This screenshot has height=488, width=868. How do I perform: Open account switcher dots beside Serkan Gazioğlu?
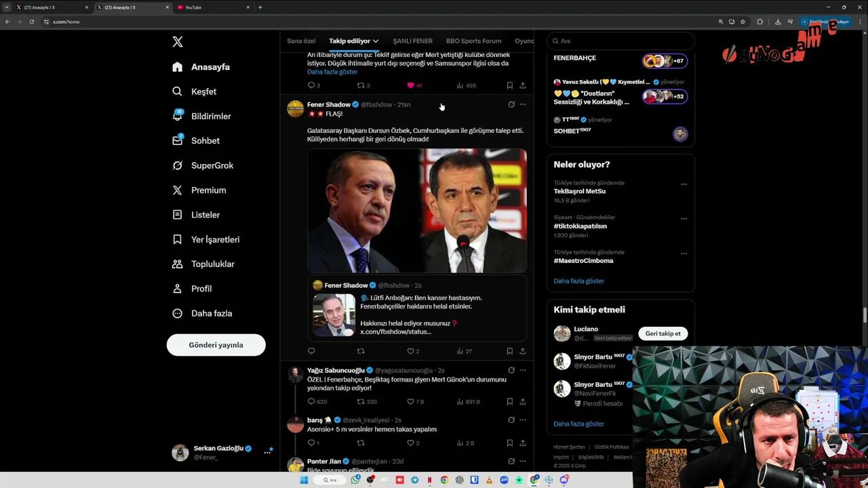(x=267, y=452)
